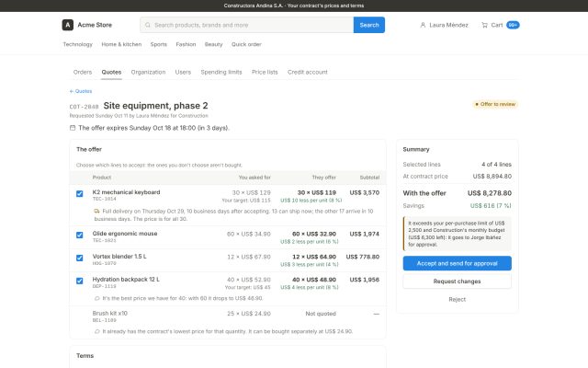Open the Home & kitchen category
The height and width of the screenshot is (368, 588).
(x=121, y=44)
